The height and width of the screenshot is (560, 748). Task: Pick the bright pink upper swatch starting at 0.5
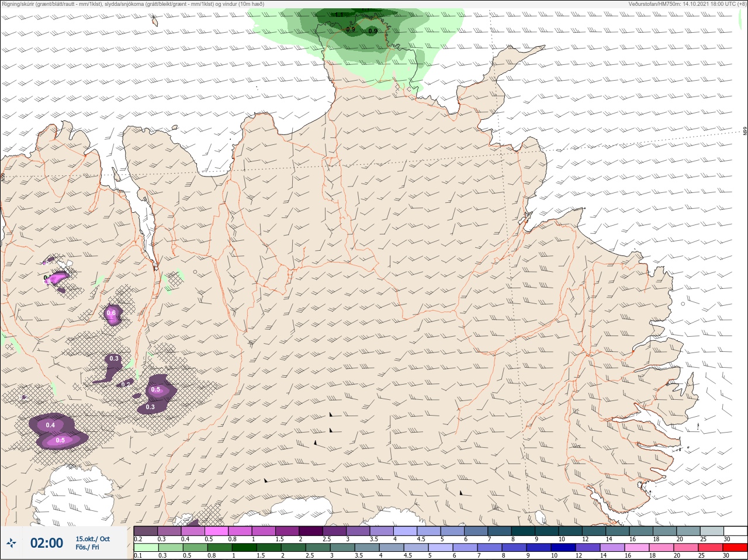pos(216,531)
